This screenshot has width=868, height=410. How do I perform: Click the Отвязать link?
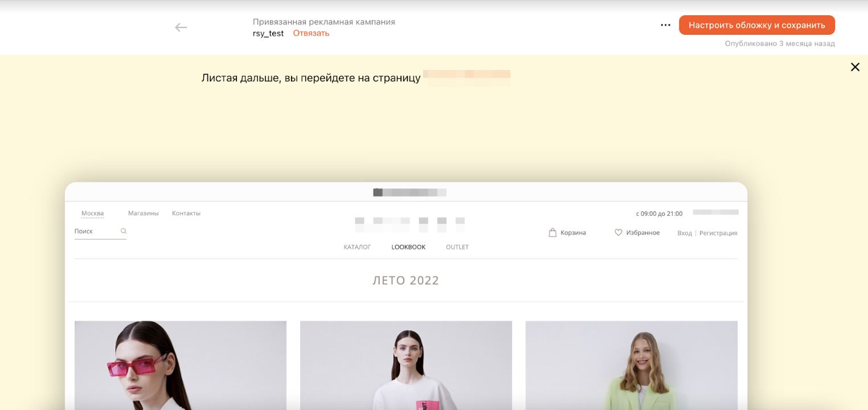point(310,33)
